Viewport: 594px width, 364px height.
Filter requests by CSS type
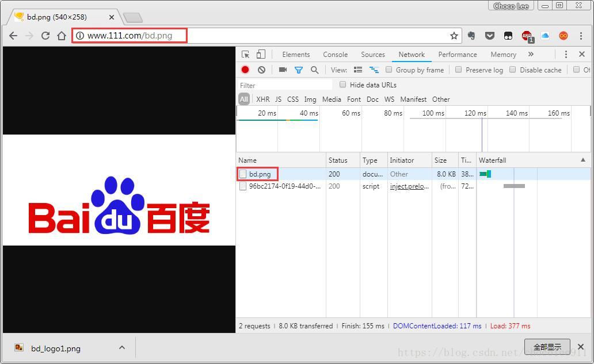point(293,99)
